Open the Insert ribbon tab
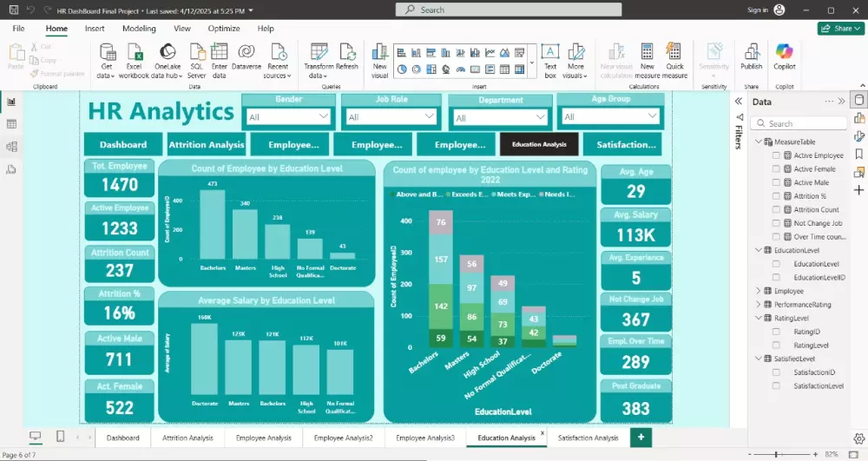 (95, 29)
